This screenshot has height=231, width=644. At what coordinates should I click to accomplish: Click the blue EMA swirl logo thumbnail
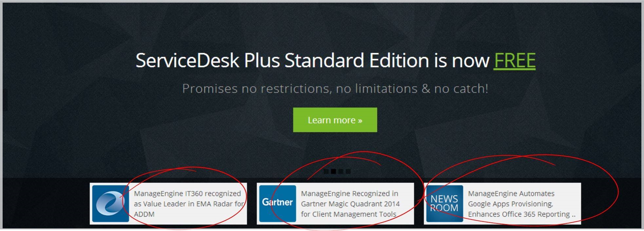tap(110, 203)
